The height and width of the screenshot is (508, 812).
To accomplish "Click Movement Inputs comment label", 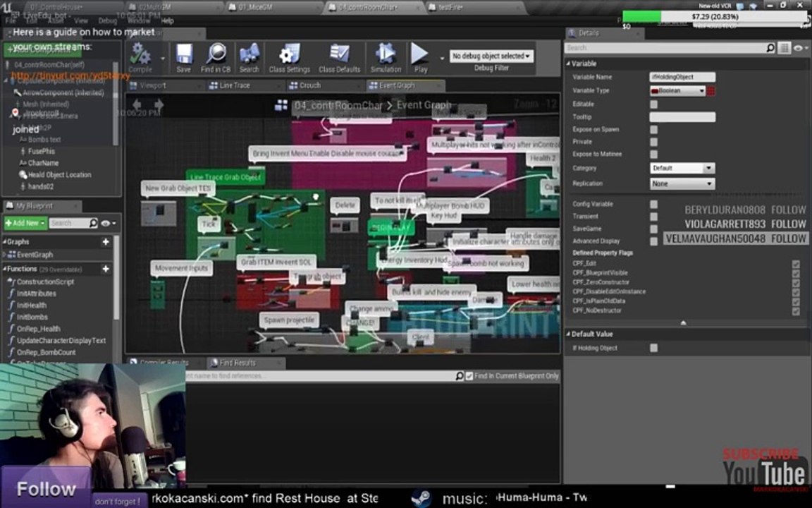I will (x=181, y=268).
